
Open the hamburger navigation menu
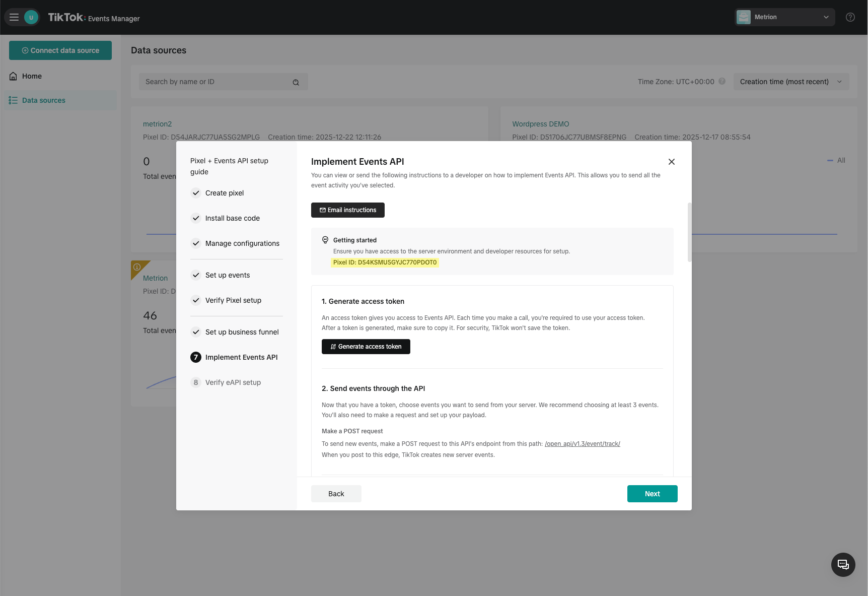pos(14,17)
